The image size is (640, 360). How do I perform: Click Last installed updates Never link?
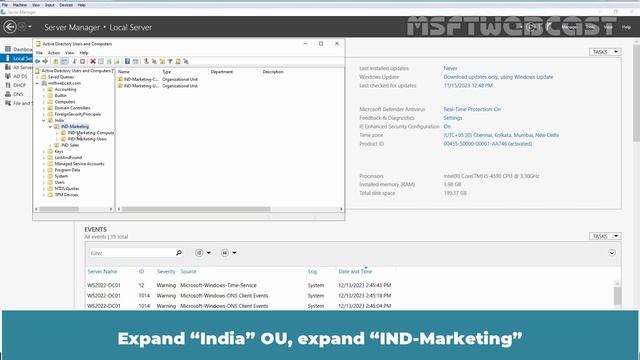point(450,69)
